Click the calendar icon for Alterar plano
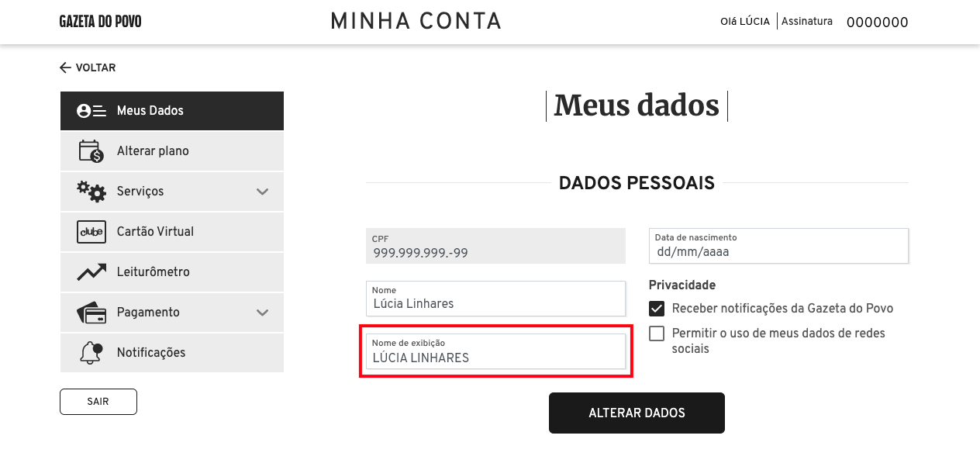980x470 pixels. (x=91, y=150)
